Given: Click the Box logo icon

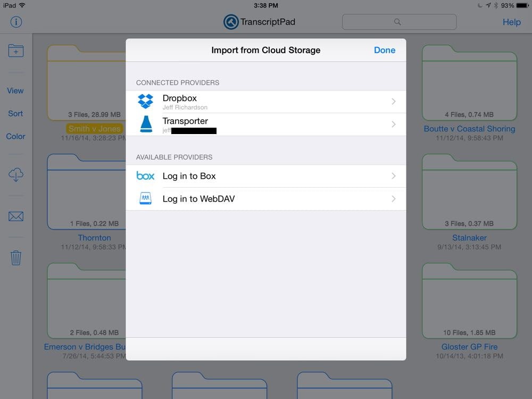Looking at the screenshot, I should pyautogui.click(x=145, y=176).
